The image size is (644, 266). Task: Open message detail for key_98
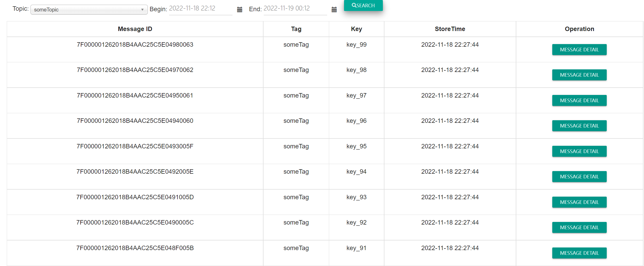579,75
